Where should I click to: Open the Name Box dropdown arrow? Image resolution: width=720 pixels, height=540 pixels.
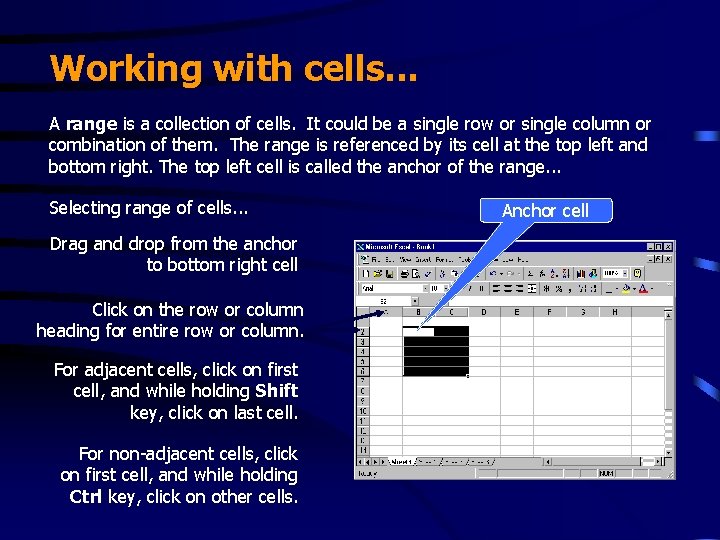point(415,301)
